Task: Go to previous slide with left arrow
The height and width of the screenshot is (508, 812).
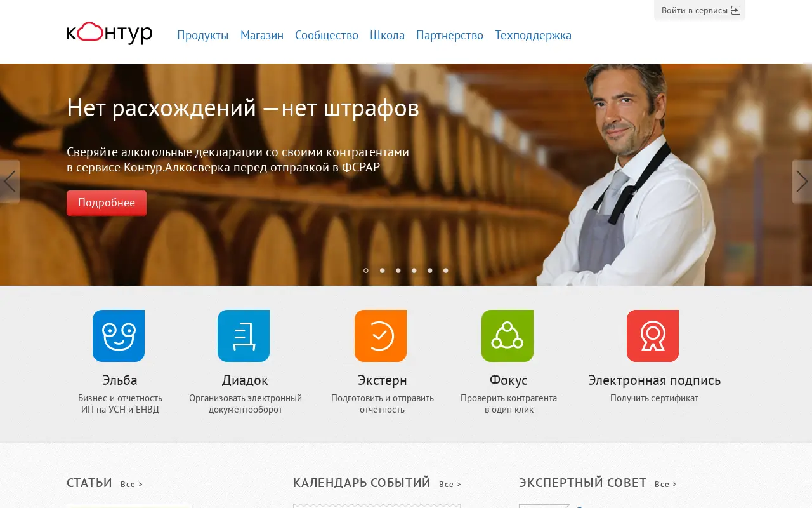Action: click(x=10, y=182)
